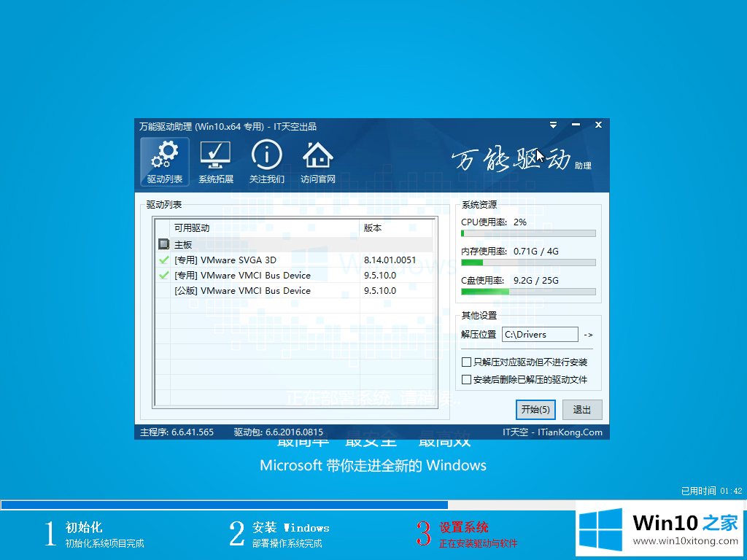747x560 pixels.
Task: Click the 解压位置 C:\Drivers path field
Action: 541,334
